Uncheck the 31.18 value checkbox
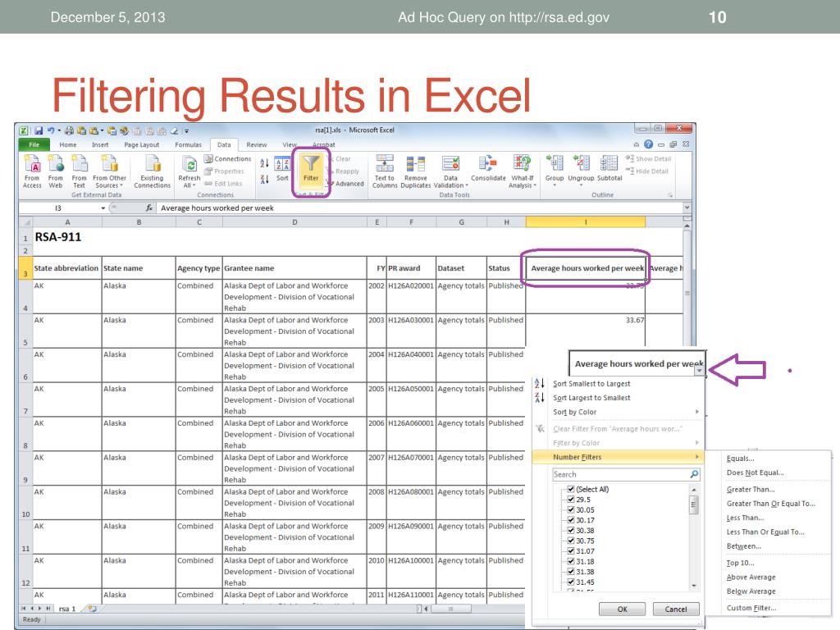The image size is (840, 630). pos(571,561)
